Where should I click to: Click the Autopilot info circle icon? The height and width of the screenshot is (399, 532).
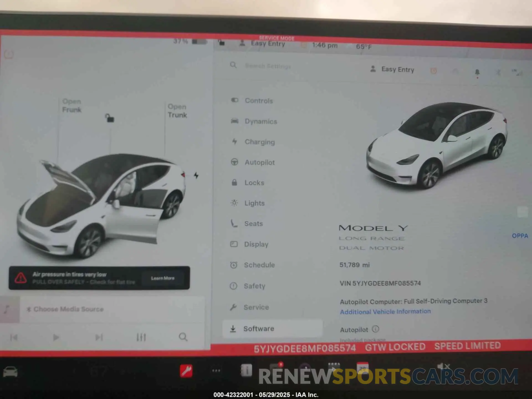(x=375, y=329)
